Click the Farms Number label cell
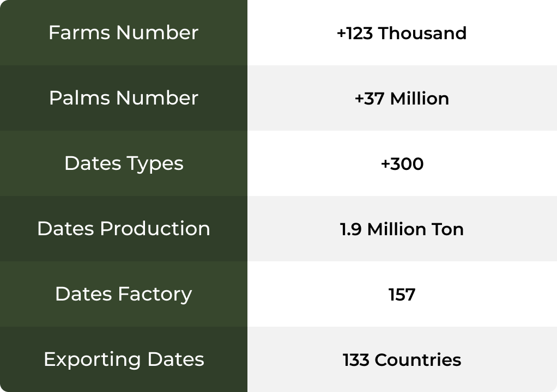Viewport: 557px width, 392px height. tap(123, 33)
